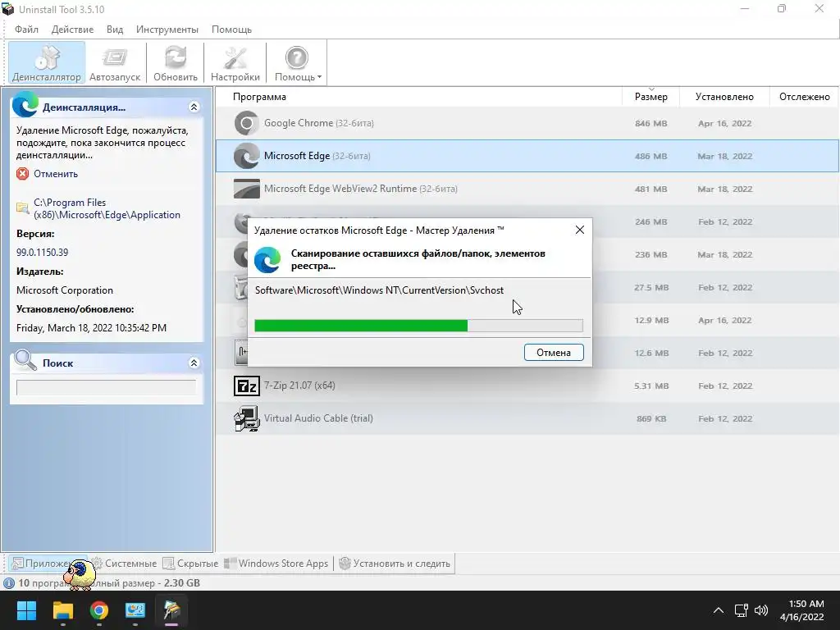Image resolution: width=840 pixels, height=630 pixels.
Task: Open the Установить и следить tab
Action: (x=395, y=564)
